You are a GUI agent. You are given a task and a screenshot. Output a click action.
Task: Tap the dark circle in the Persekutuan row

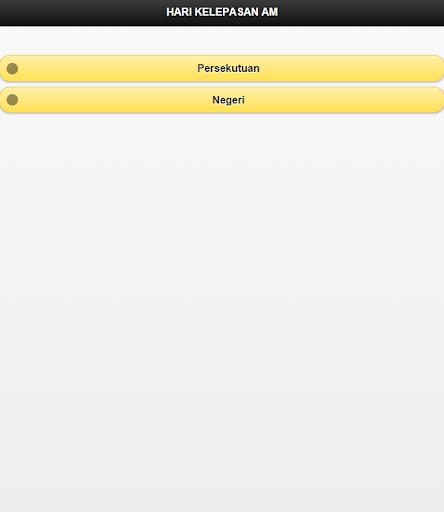point(12,69)
